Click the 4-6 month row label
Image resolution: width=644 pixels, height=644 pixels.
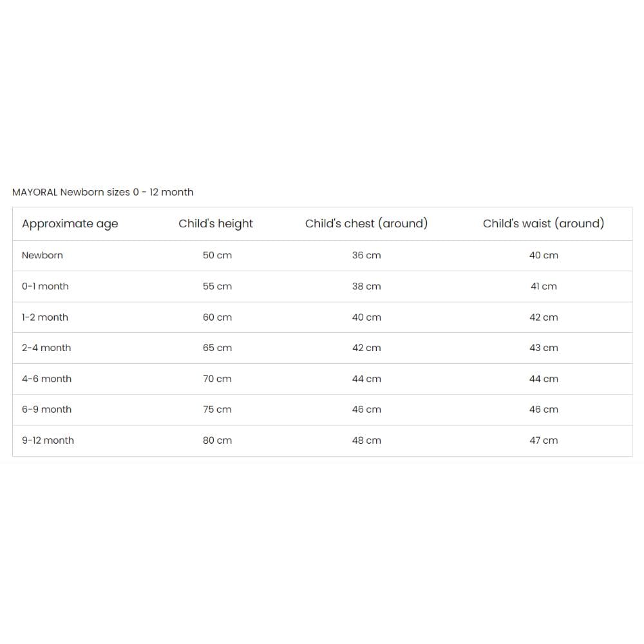46,379
